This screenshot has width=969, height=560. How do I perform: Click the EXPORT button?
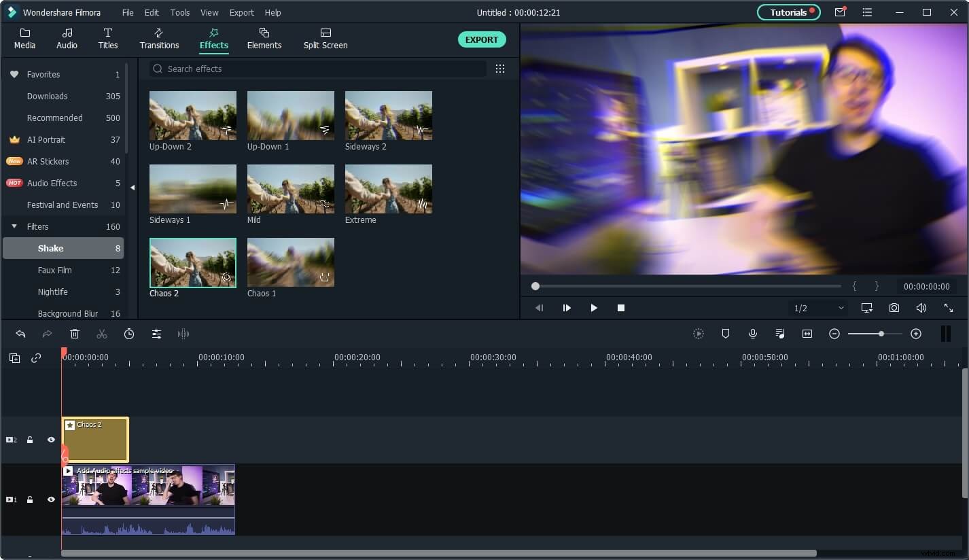(x=482, y=39)
